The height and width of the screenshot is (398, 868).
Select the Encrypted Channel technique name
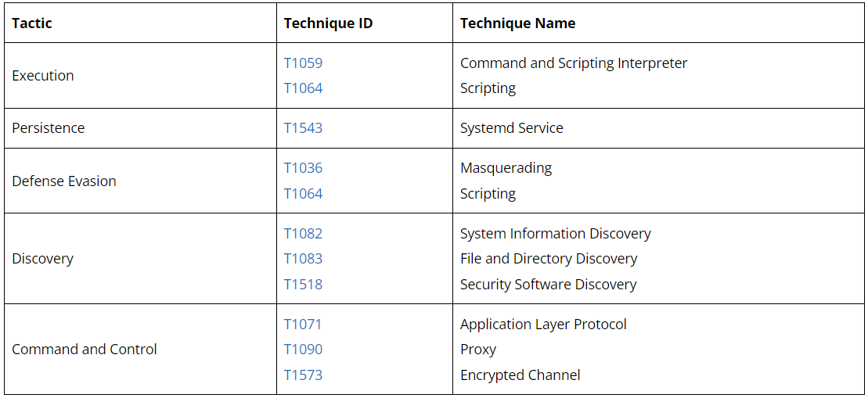pyautogui.click(x=520, y=375)
